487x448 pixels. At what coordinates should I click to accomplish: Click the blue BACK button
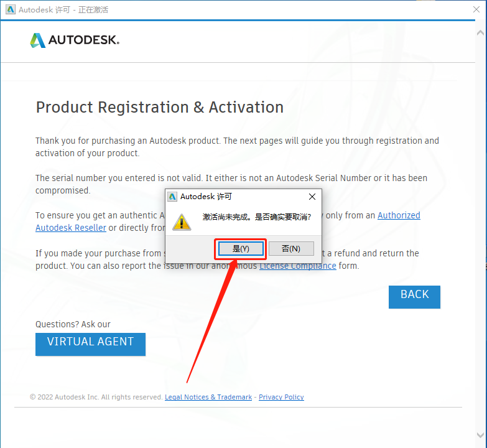point(414,296)
